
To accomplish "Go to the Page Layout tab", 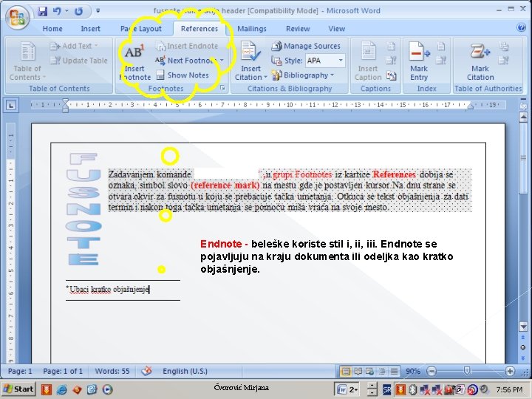I will tap(141, 29).
